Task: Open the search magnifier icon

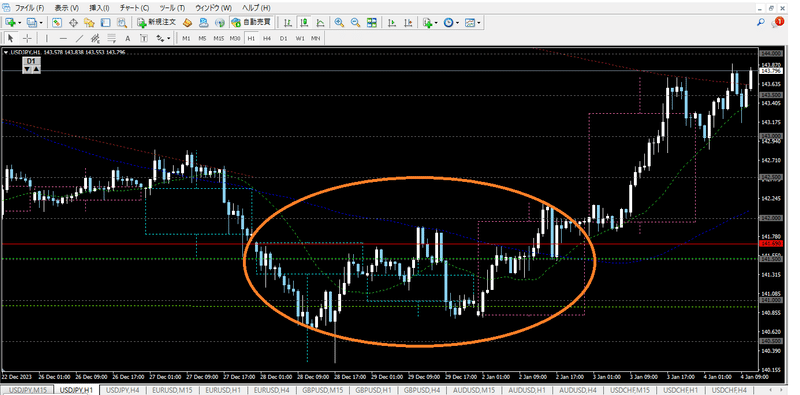Action: tap(761, 22)
